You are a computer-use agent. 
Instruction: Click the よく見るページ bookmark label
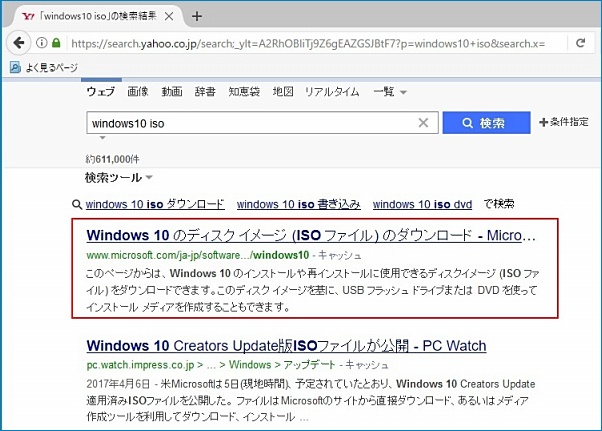point(51,68)
